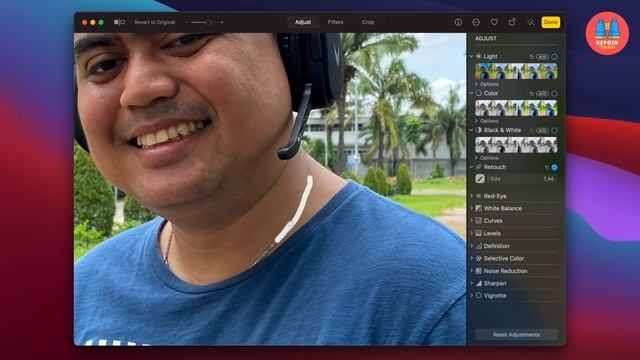The height and width of the screenshot is (360, 640).
Task: Switch to the Filters tab
Action: 336,22
